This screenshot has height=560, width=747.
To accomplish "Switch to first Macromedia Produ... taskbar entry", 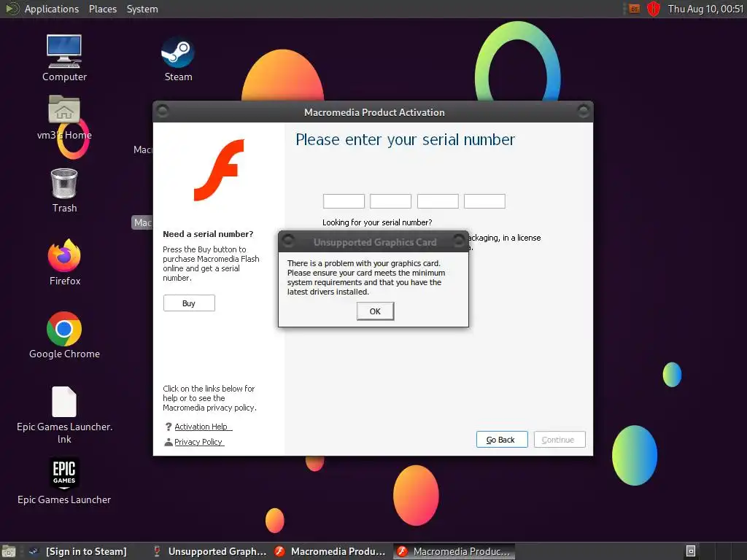I will [330, 551].
